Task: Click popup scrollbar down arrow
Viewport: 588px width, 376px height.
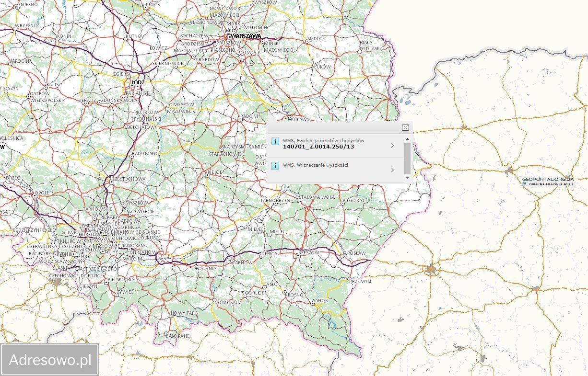Action: (x=408, y=178)
